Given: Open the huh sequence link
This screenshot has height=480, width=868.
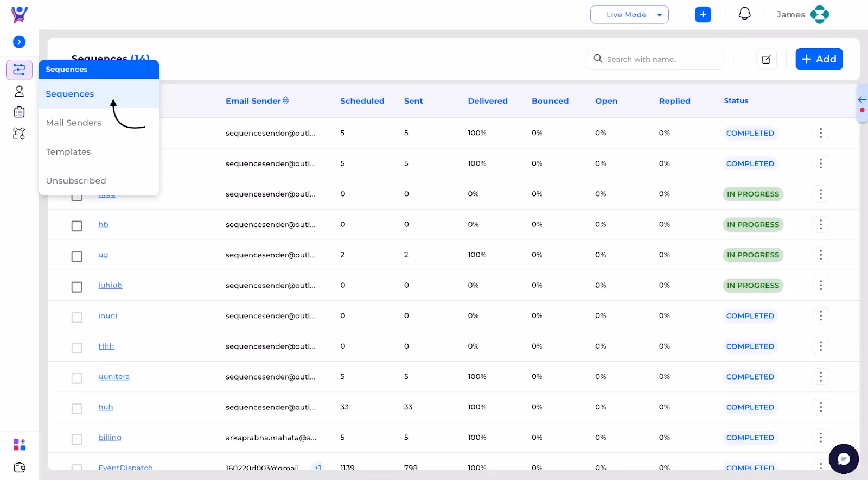Looking at the screenshot, I should 106,407.
